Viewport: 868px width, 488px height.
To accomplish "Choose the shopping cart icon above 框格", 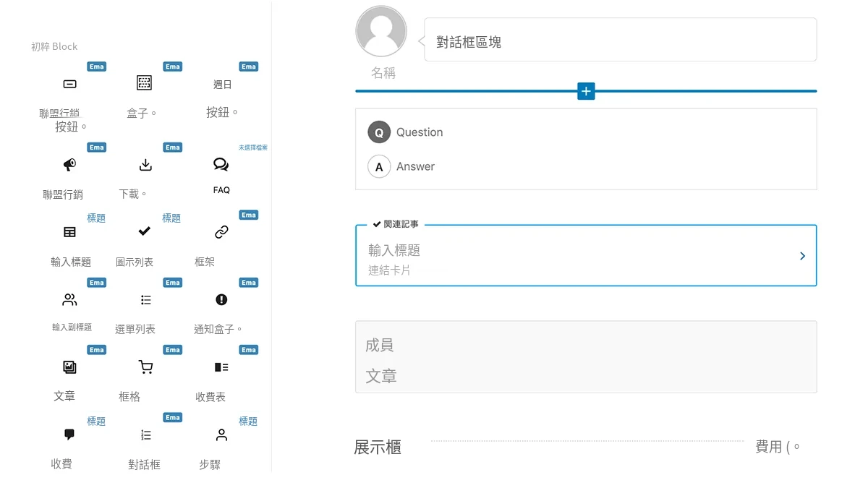I will click(x=145, y=367).
